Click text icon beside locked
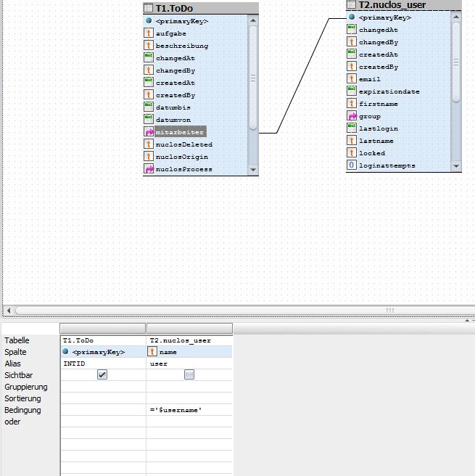The width and height of the screenshot is (475, 476). click(x=352, y=152)
